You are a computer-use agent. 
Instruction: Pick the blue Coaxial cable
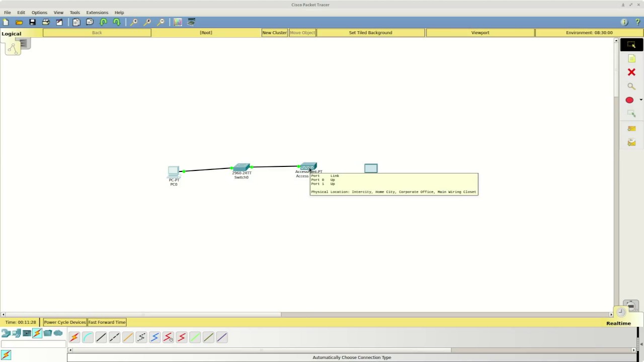click(x=154, y=337)
